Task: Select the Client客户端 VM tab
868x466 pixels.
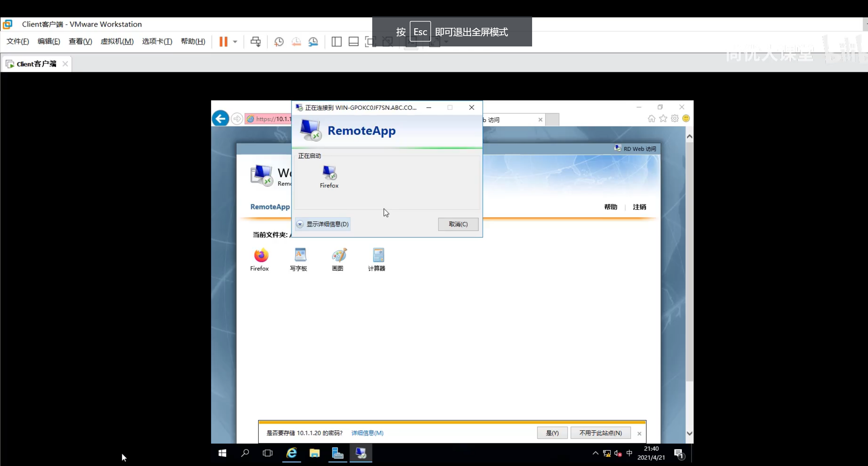Action: click(x=36, y=64)
